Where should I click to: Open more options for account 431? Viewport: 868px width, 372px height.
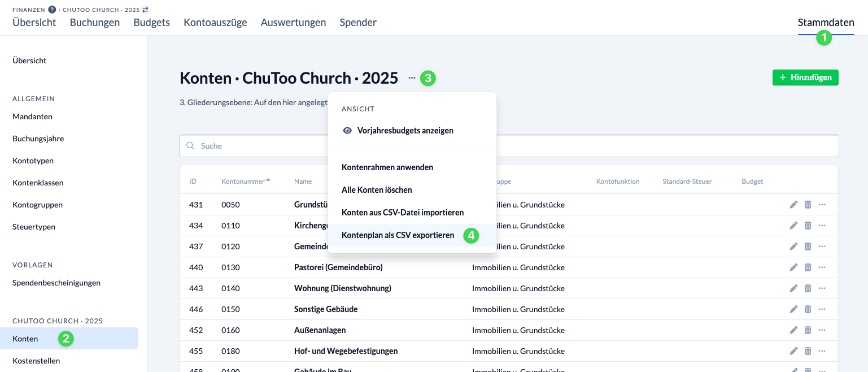822,205
